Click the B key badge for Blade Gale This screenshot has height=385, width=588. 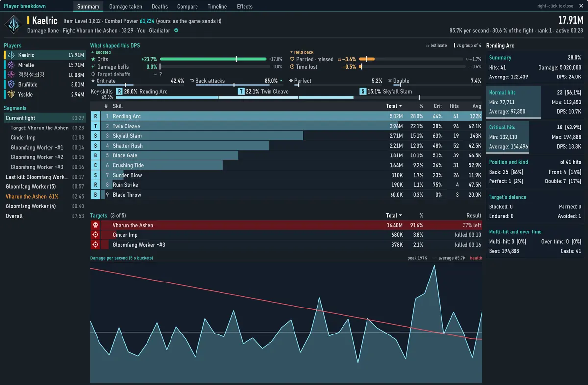pos(95,155)
